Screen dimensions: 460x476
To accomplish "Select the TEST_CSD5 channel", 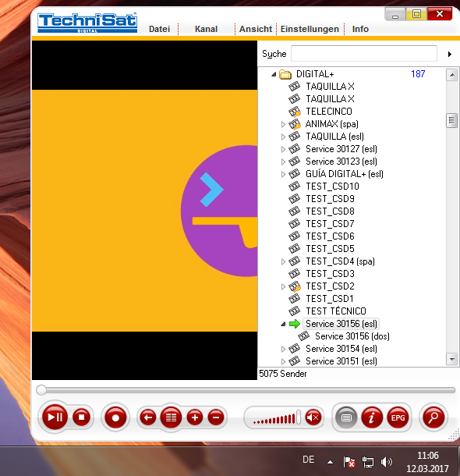I will point(331,249).
